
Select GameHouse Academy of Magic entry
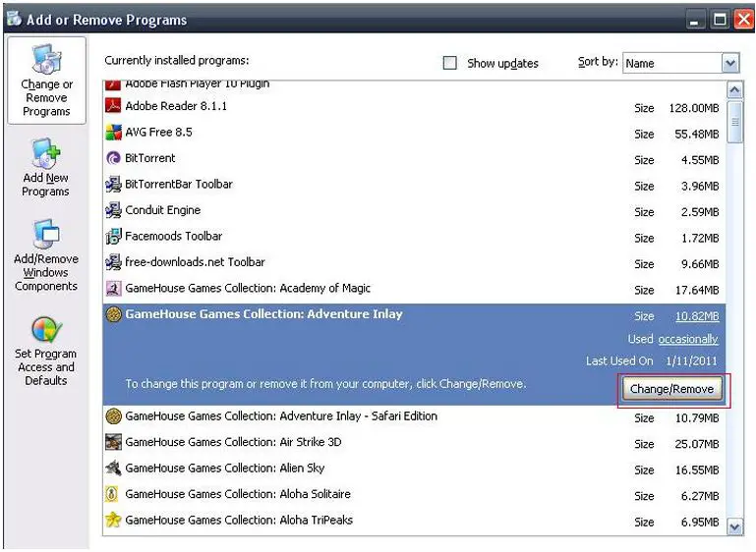click(414, 288)
